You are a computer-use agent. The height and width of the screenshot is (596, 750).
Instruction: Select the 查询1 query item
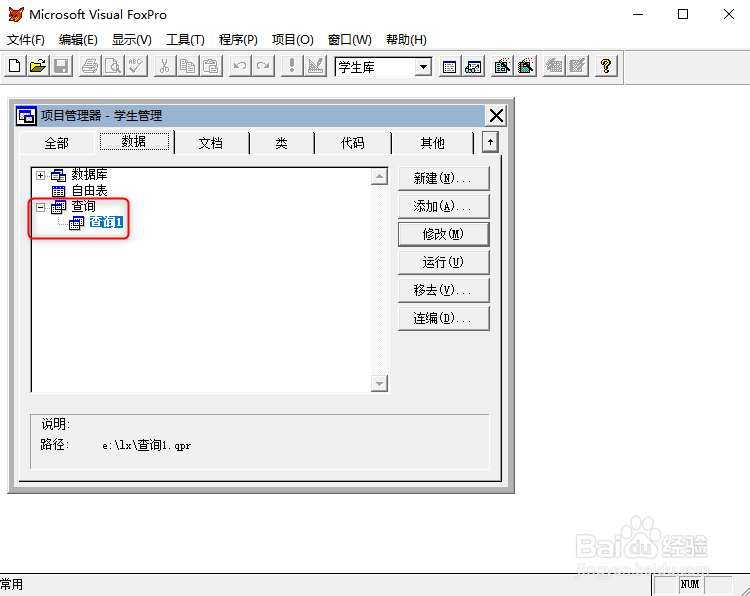click(106, 222)
